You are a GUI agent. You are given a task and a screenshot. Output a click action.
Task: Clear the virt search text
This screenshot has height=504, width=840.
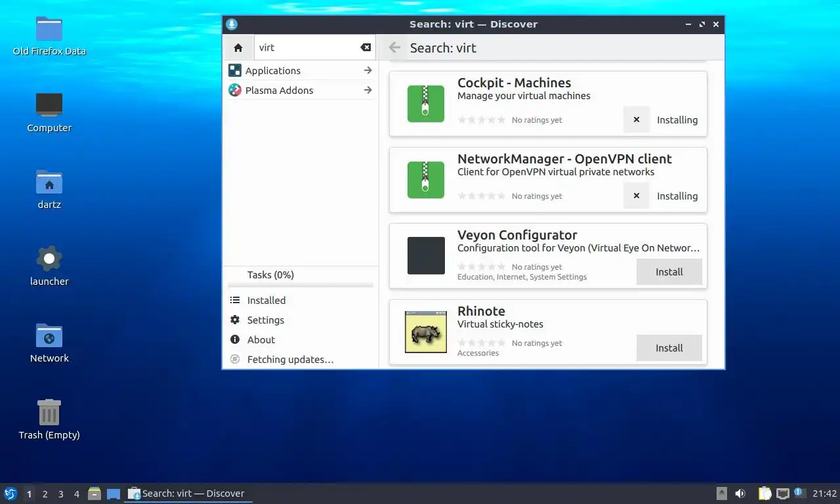click(x=366, y=47)
